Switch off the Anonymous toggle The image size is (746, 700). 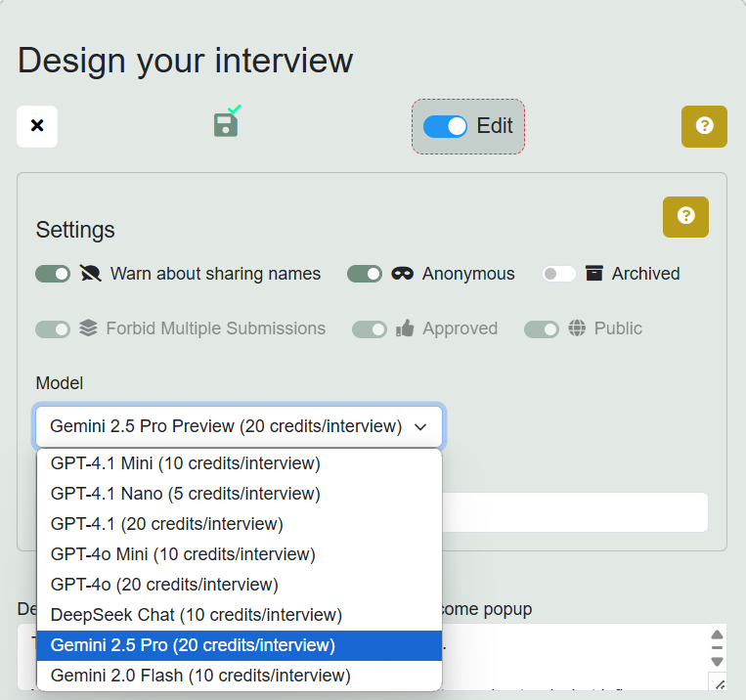point(365,274)
